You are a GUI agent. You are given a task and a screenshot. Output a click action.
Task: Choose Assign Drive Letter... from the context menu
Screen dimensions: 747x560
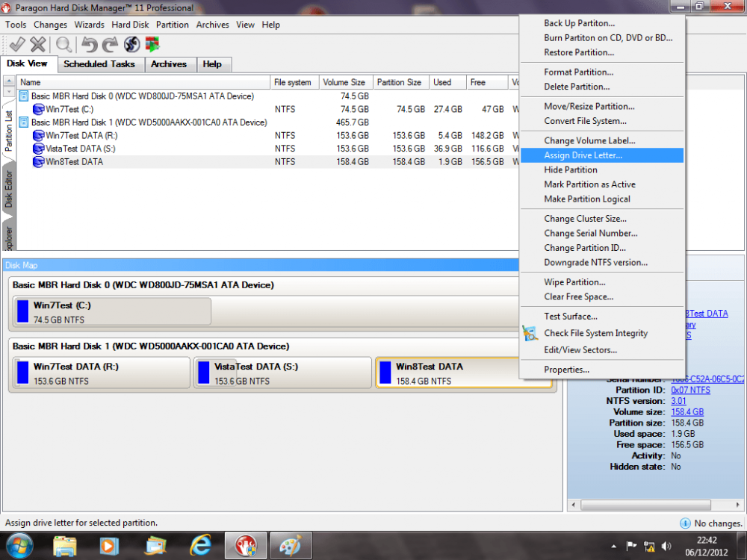tap(601, 155)
